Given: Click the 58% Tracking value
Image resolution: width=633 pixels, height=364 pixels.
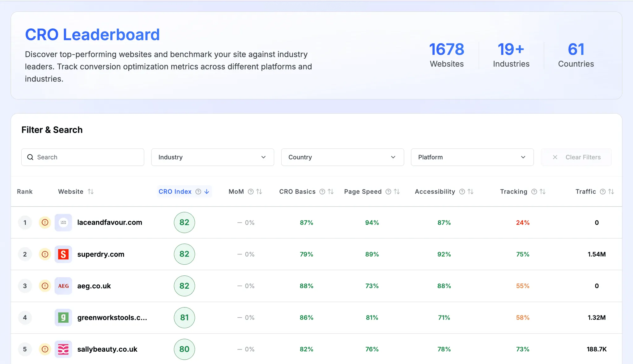Looking at the screenshot, I should click(523, 318).
